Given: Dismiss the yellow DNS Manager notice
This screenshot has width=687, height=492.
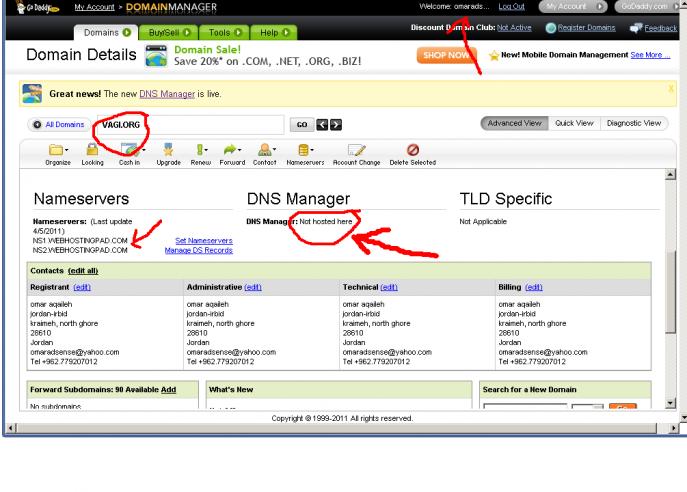Looking at the screenshot, I should (x=671, y=88).
